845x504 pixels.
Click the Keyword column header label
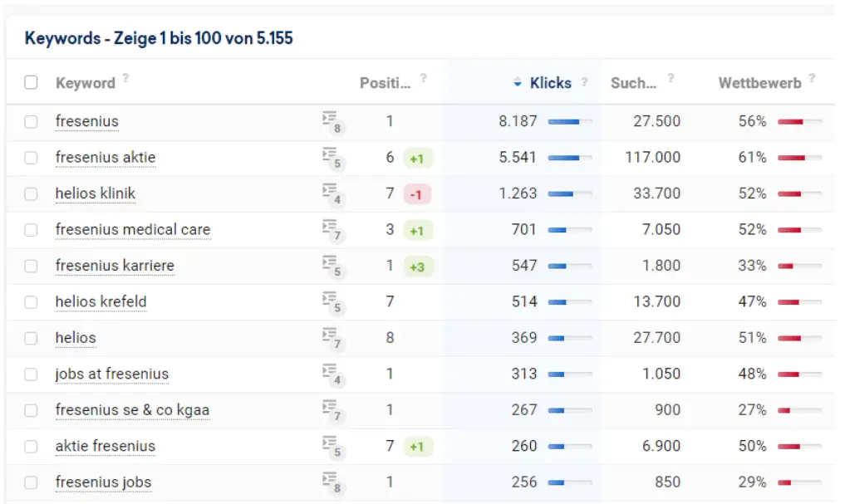(x=85, y=83)
